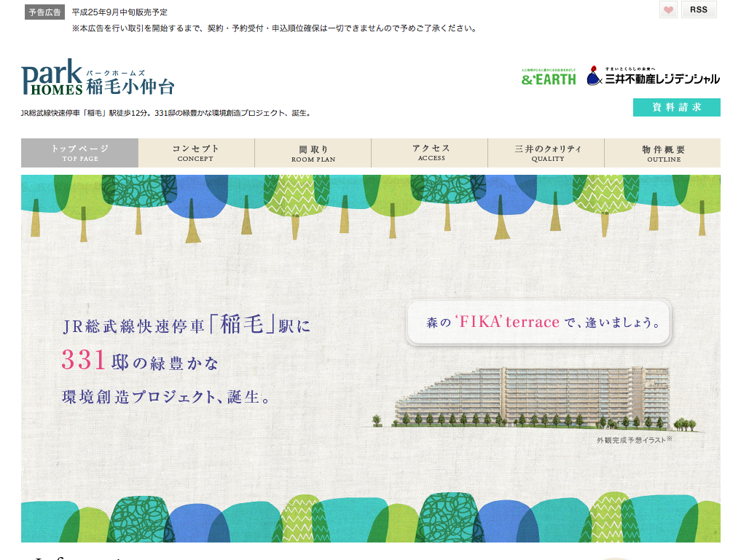Click the 森の FIKA terrace banner
Viewport: 749px width, 560px height.
tap(538, 322)
